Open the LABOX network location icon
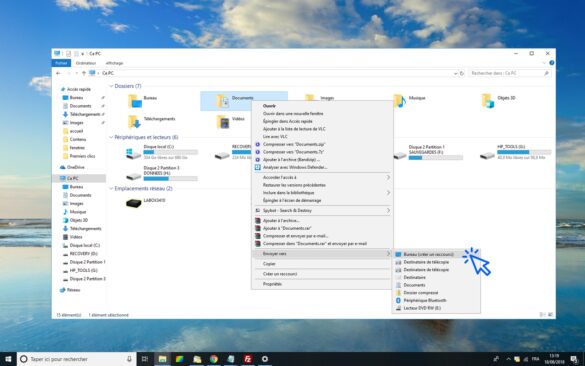 tap(133, 203)
